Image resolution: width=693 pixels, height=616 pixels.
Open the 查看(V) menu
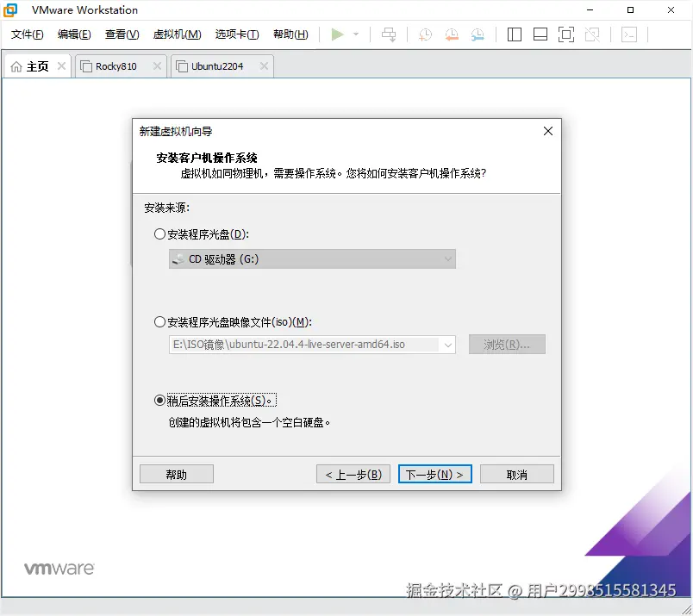click(x=122, y=34)
